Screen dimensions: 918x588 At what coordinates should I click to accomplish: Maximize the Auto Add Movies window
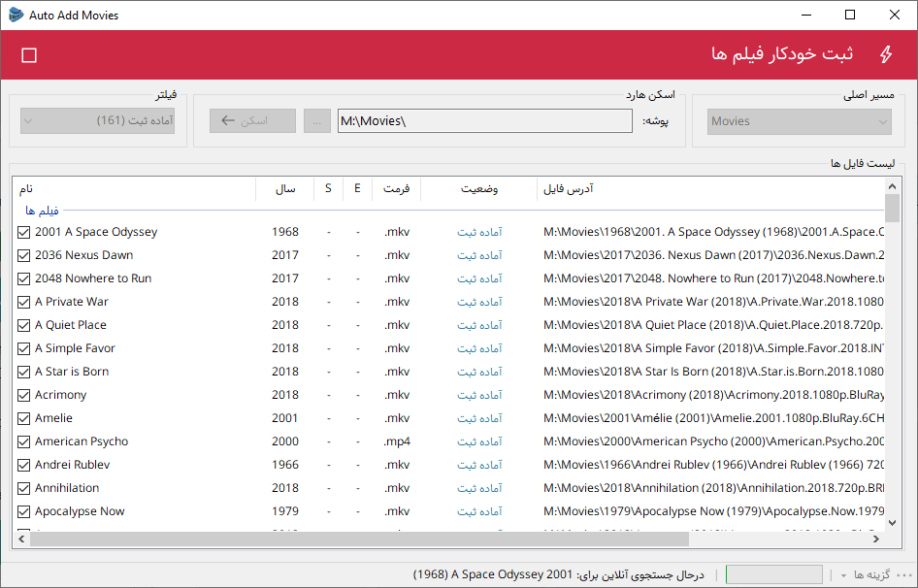pyautogui.click(x=850, y=15)
